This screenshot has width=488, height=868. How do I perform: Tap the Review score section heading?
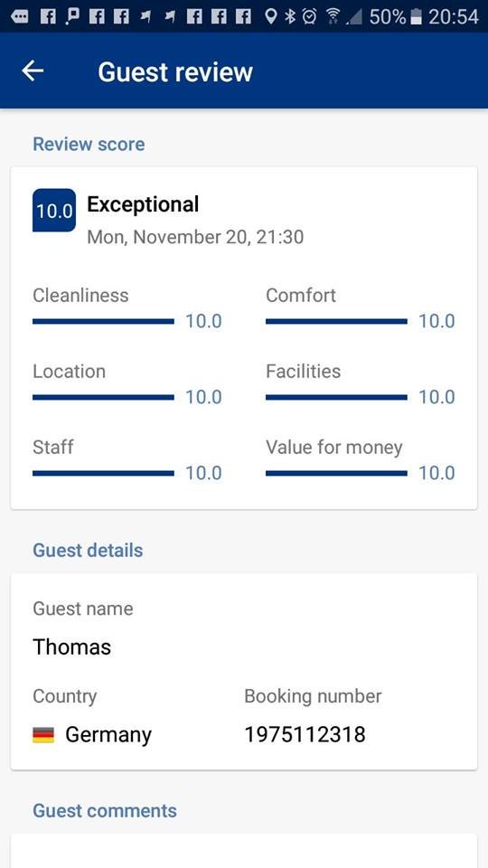coord(89,144)
